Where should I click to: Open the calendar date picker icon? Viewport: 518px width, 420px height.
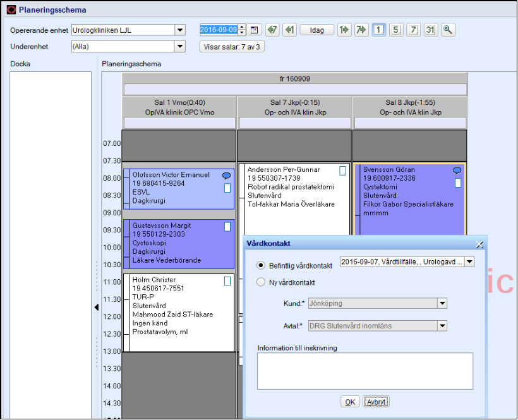pos(255,30)
